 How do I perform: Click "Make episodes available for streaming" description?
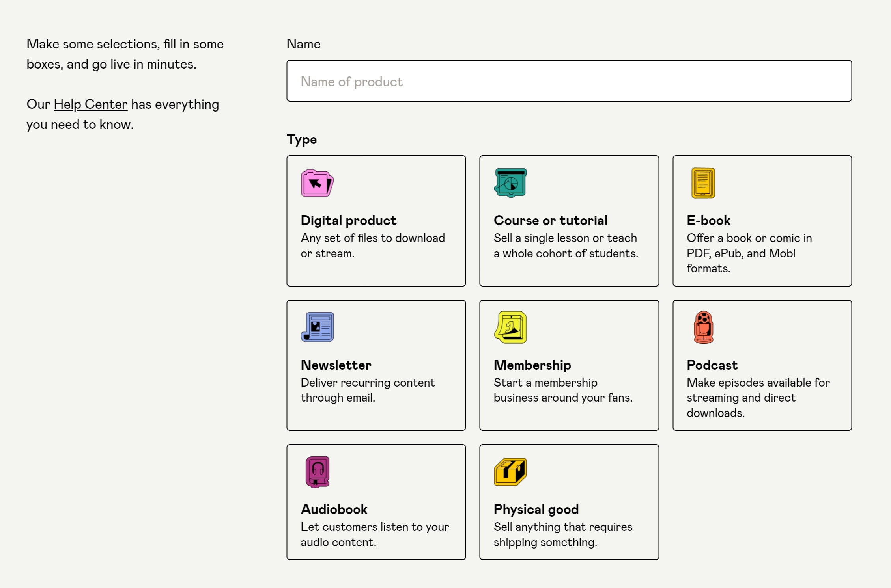pyautogui.click(x=758, y=397)
